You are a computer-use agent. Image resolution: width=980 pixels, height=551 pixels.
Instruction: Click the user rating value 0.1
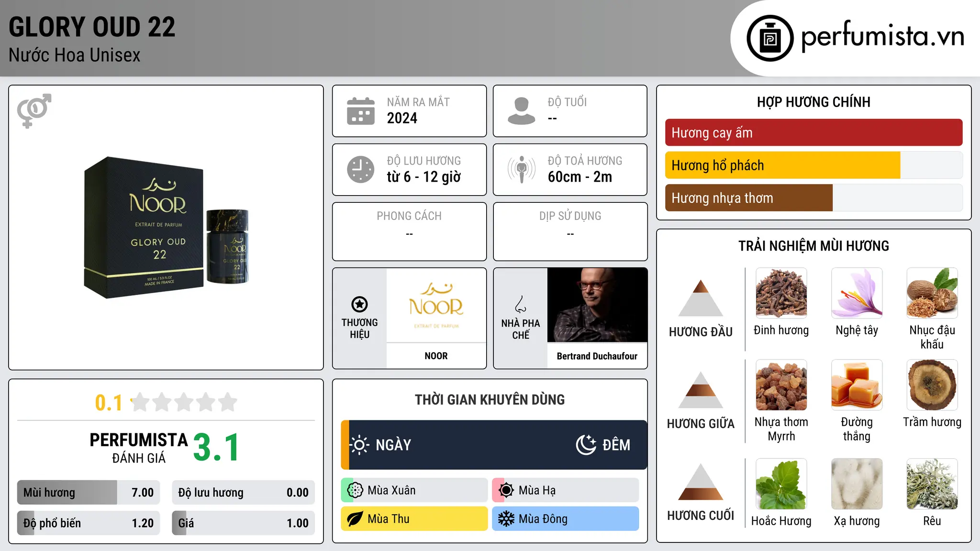(109, 403)
